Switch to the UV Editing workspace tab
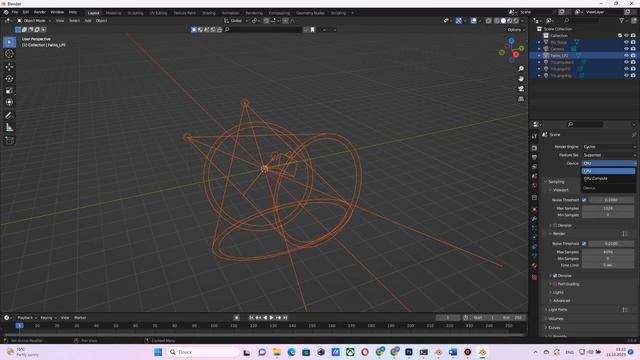Screen dimensions: 640x360 click(x=158, y=13)
